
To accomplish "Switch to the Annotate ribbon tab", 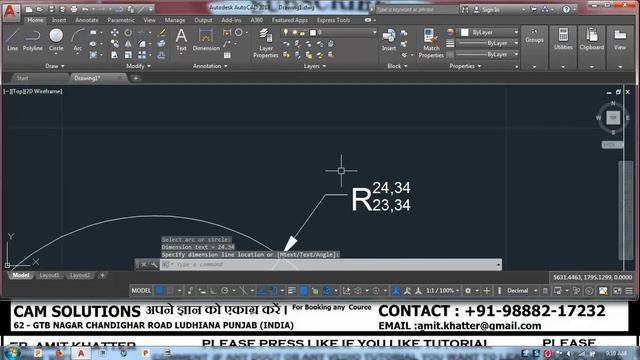I will 87,20.
